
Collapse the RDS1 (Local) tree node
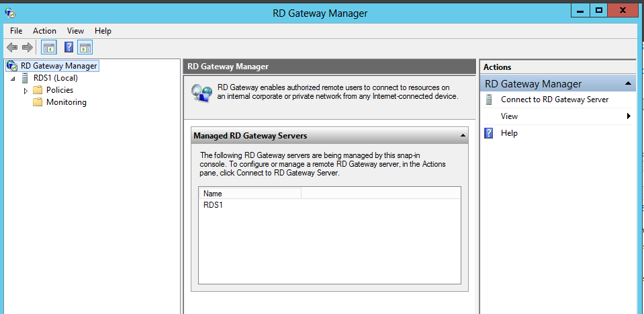coord(13,78)
